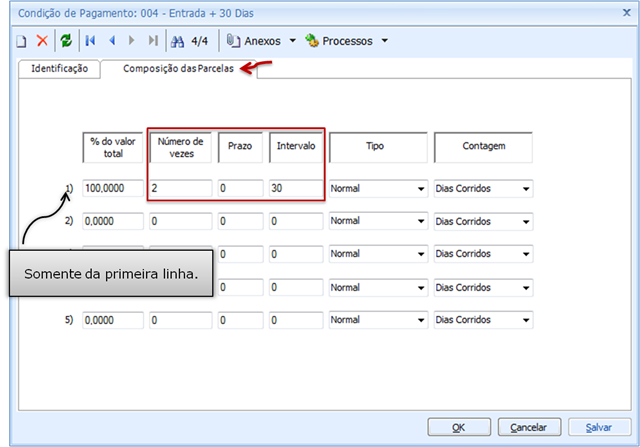Click Intervalo field in third row
This screenshot has width=640, height=447.
296,254
